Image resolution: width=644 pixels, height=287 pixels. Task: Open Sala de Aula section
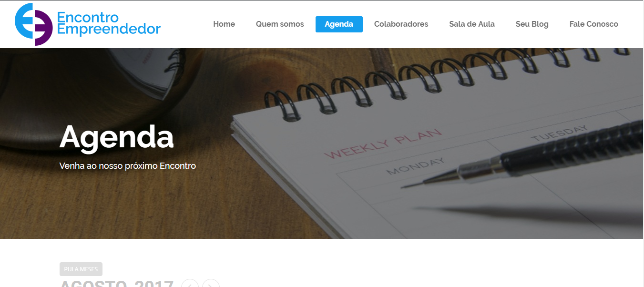(472, 24)
